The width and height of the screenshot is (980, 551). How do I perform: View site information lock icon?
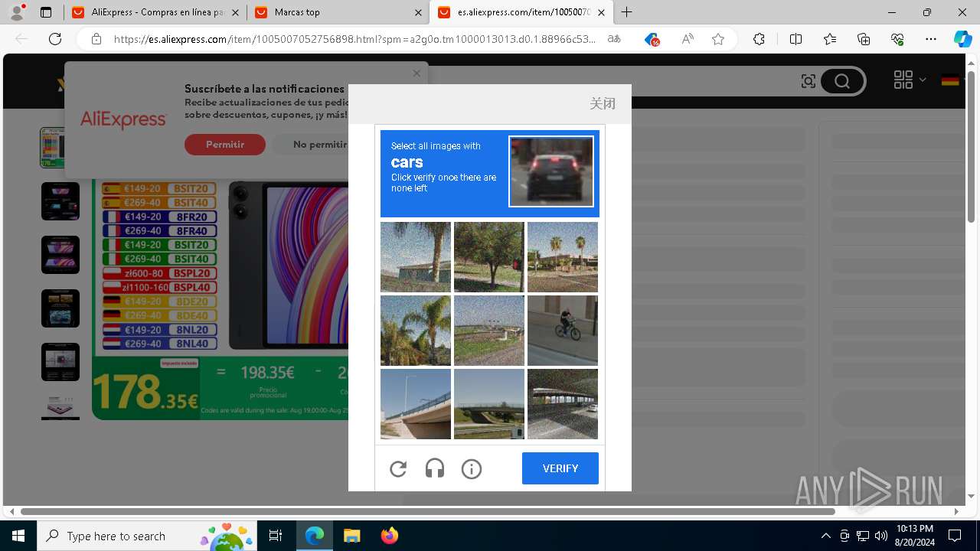(96, 39)
